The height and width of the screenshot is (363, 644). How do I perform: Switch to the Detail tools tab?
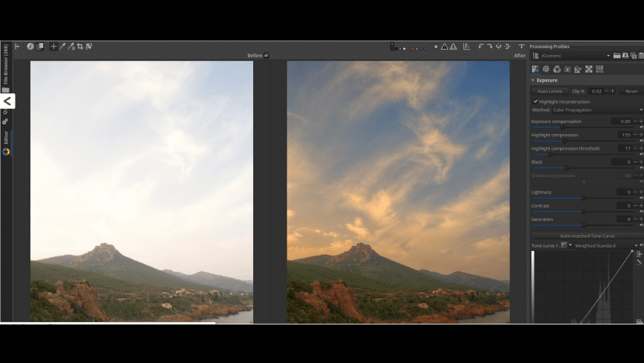coord(546,69)
